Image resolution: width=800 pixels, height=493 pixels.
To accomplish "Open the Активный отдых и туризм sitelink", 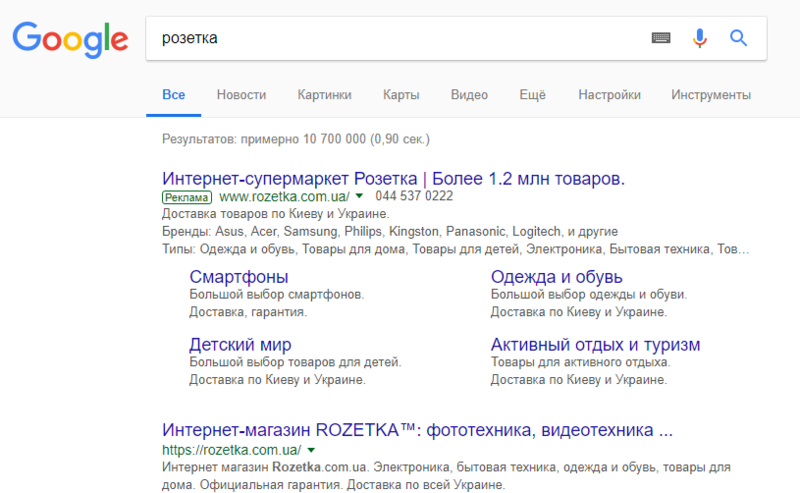I will (x=595, y=344).
